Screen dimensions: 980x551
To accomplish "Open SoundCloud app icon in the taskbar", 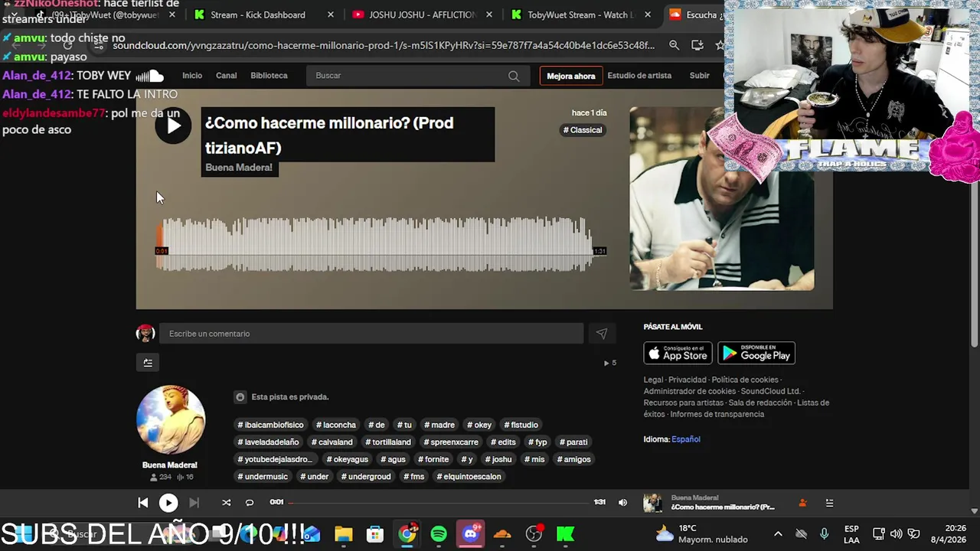I will [502, 534].
